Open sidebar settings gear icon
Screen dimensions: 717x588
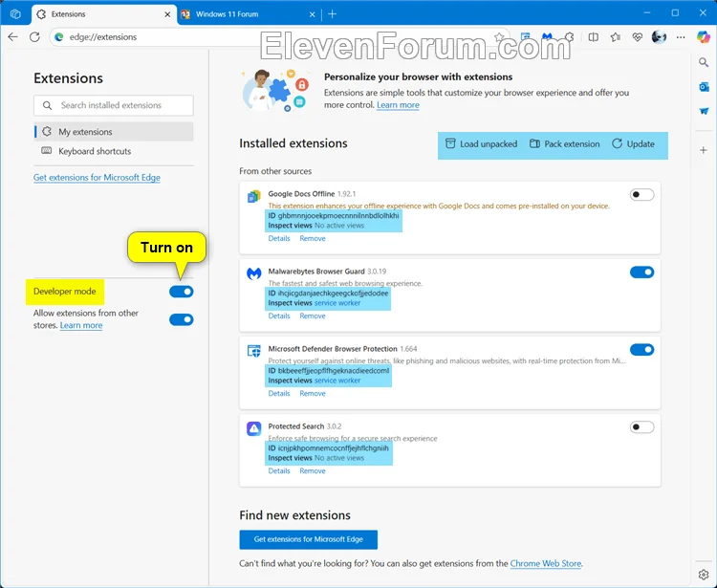[704, 575]
